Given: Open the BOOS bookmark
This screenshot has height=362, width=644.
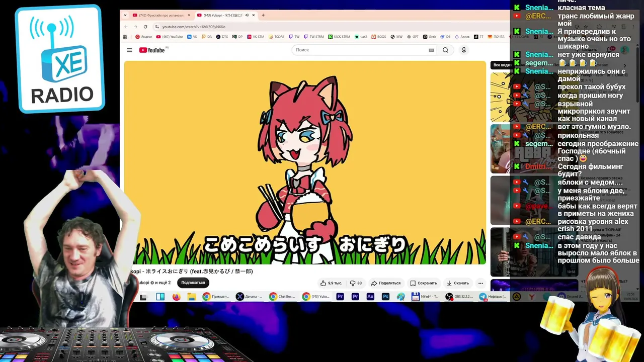Looking at the screenshot, I should tap(378, 37).
